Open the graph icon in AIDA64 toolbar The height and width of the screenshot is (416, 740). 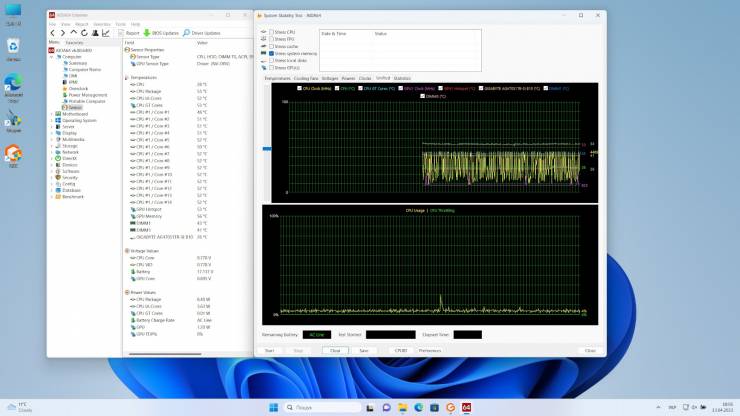tap(106, 33)
